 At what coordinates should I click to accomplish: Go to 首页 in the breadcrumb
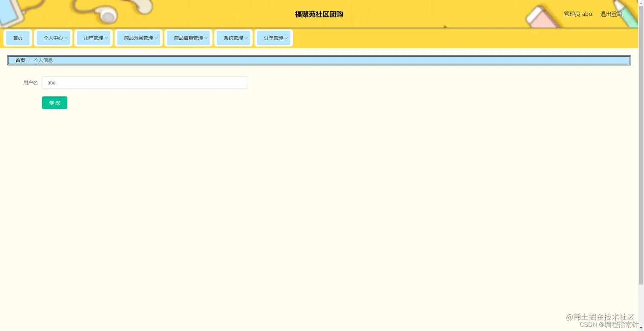coord(20,61)
